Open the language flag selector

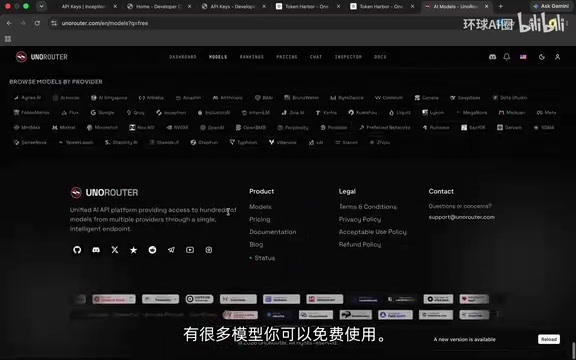click(523, 57)
